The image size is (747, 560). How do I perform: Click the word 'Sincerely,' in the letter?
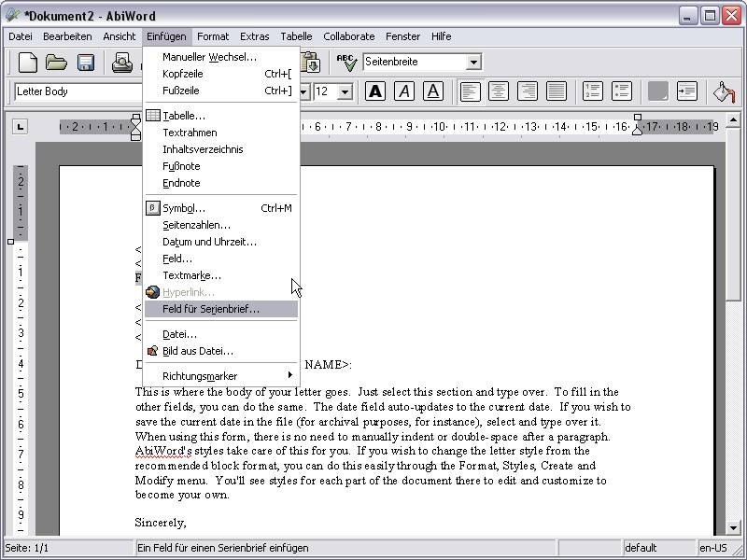161,523
